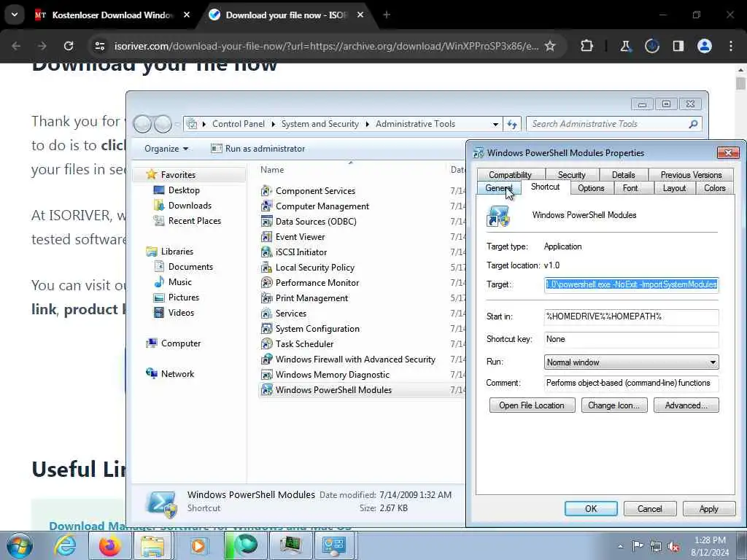This screenshot has width=747, height=560.
Task: Open the address bar history dropdown arrow
Action: 495,124
